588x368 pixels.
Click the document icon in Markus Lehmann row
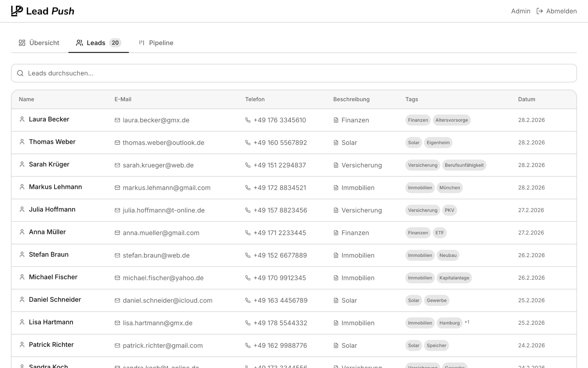(x=336, y=188)
